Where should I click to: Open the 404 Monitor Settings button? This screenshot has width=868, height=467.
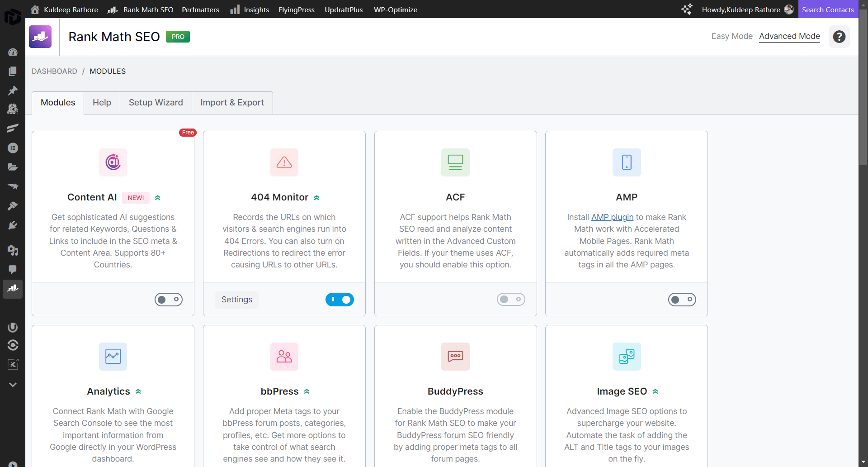click(x=237, y=300)
